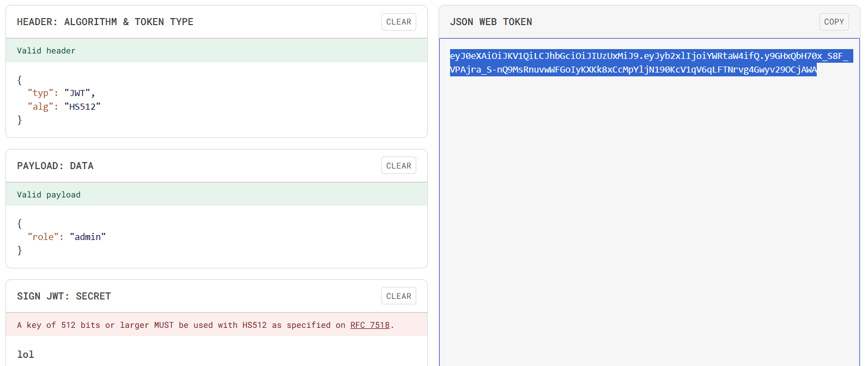Open the RFC 7518 link
868x366 pixels.
click(x=369, y=325)
